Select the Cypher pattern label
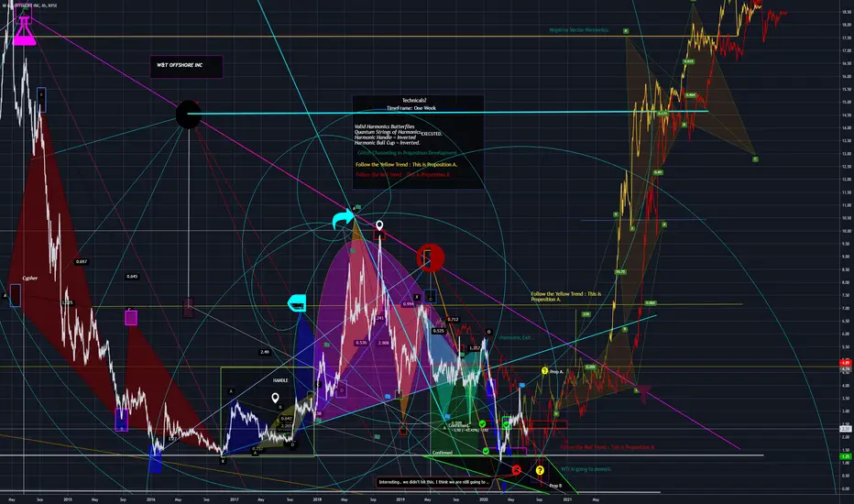Viewport: 854px width, 504px height. pyautogui.click(x=30, y=279)
